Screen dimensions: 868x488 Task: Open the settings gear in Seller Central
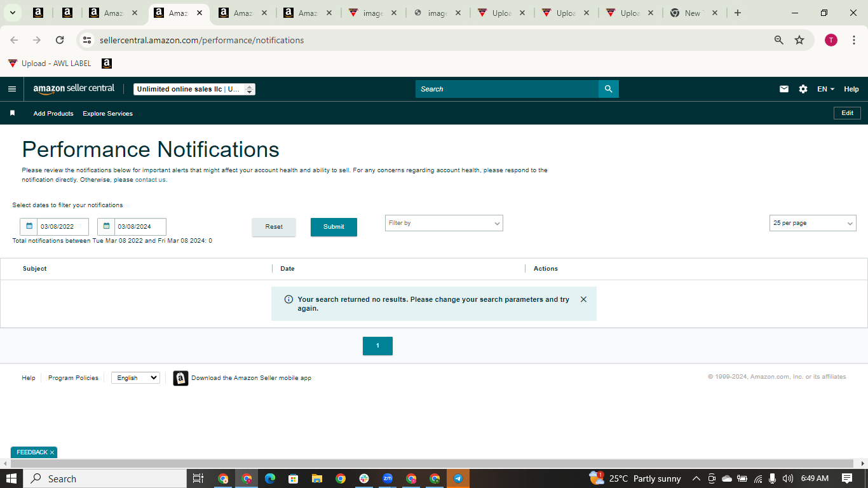tap(803, 89)
